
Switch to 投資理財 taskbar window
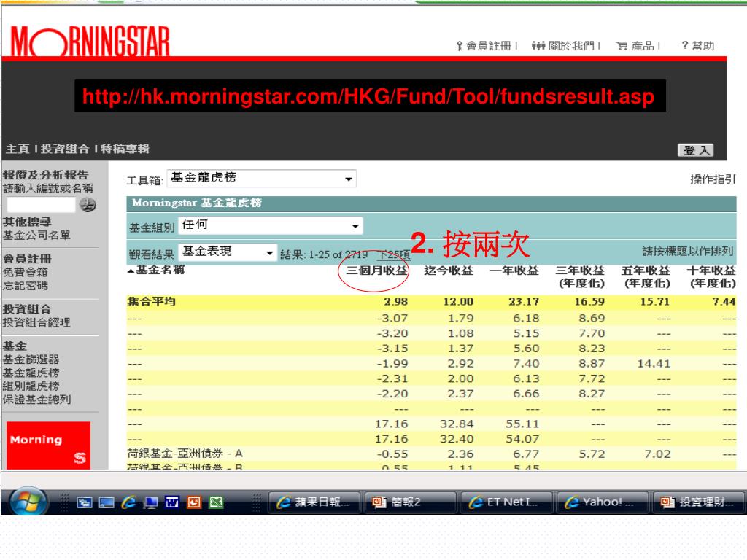pyautogui.click(x=698, y=502)
